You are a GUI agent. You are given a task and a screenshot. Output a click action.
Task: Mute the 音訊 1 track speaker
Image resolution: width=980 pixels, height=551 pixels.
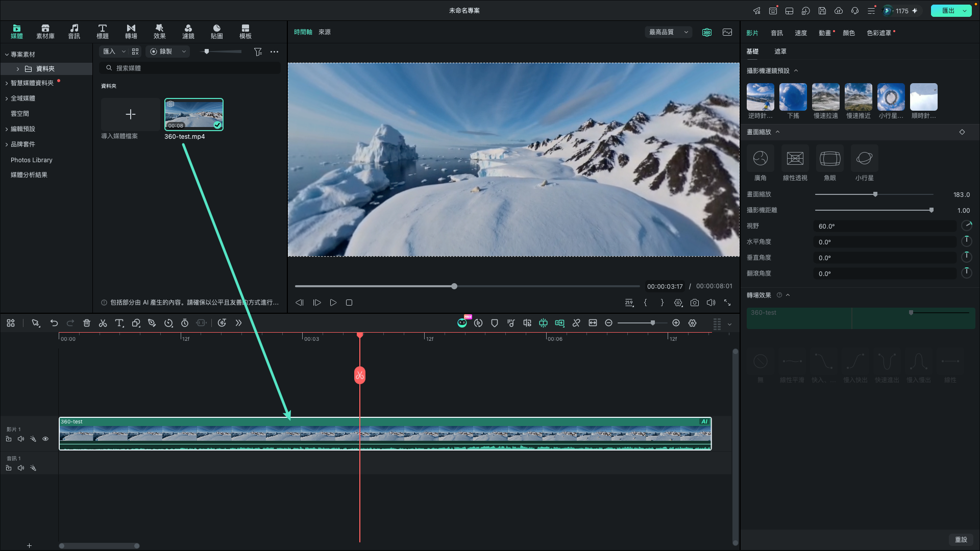tap(21, 468)
